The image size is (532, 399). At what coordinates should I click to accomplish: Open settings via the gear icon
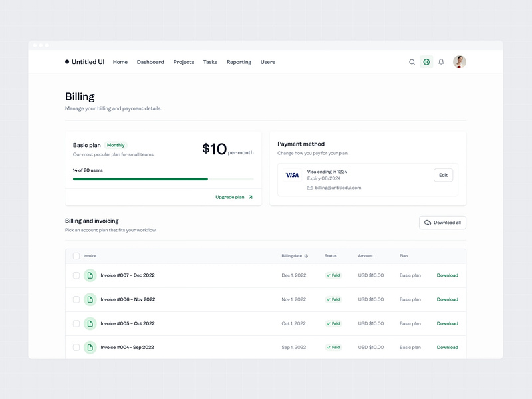[x=426, y=62]
